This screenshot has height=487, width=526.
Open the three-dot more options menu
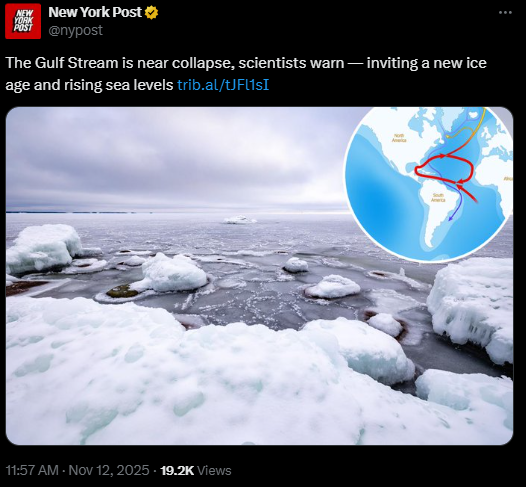[505, 13]
